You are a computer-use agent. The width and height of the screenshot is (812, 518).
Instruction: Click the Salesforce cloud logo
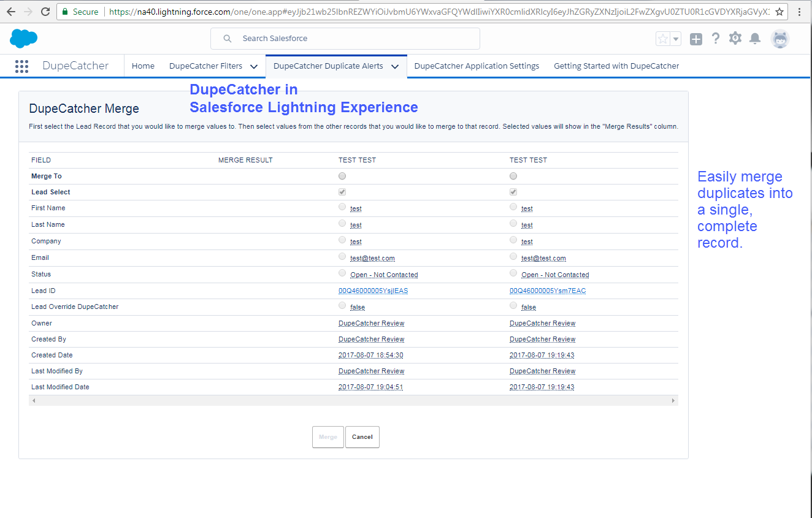point(24,39)
